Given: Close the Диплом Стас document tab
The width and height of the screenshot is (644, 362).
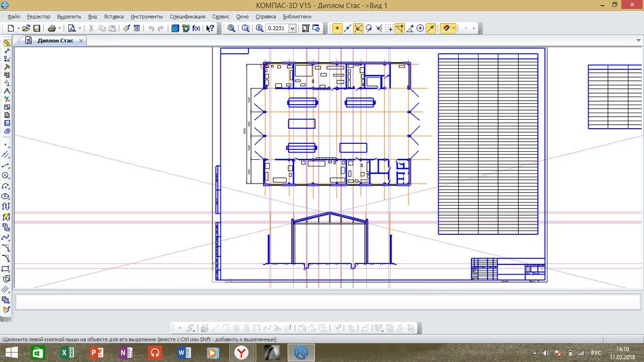Looking at the screenshot, I should point(81,41).
